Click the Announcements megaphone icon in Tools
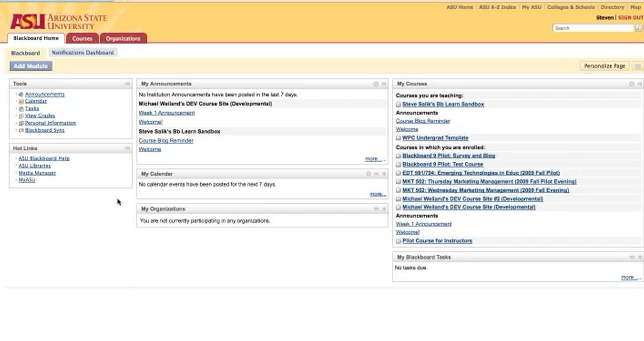This screenshot has width=644, height=341. [21, 94]
